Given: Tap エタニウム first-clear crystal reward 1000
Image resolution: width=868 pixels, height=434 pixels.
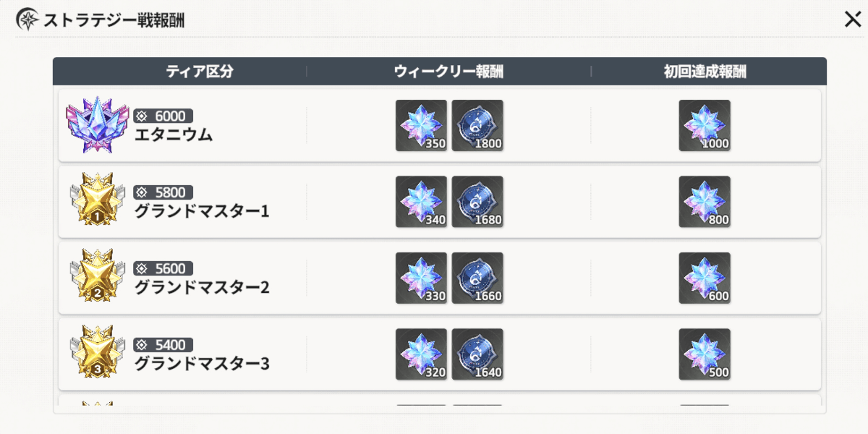Looking at the screenshot, I should 705,126.
